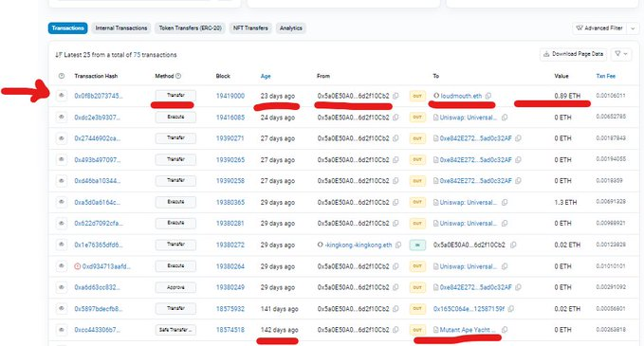Viewport: 644px width, 346px height.
Task: Open block 18575932
Action: (230, 309)
